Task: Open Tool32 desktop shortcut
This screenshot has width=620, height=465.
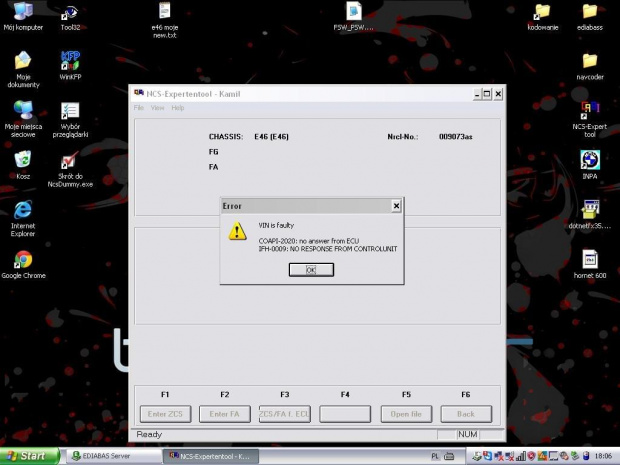Action: coord(70,17)
